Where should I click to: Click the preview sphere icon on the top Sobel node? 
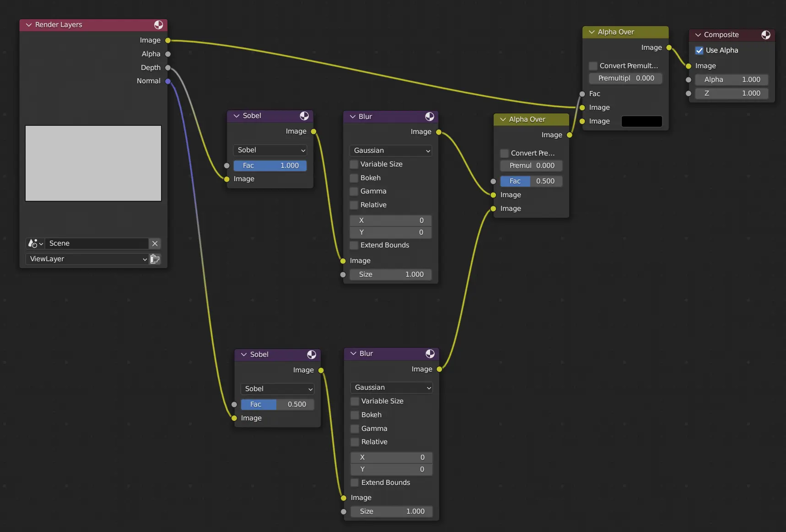304,116
